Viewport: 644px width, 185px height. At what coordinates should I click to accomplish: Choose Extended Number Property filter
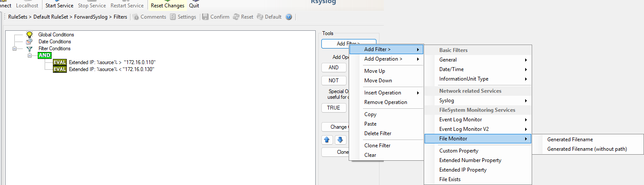[x=478, y=160]
